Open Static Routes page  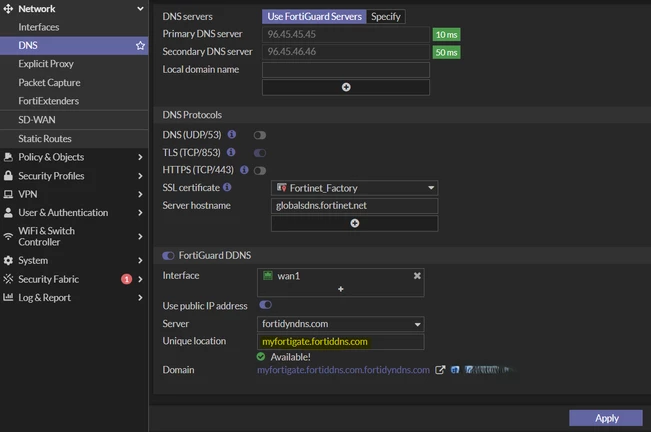tap(74, 139)
